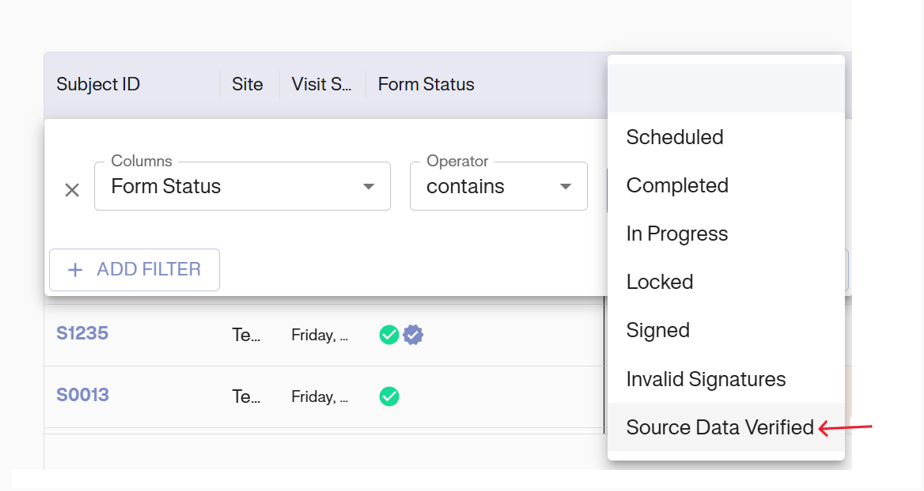Click green completed checkmark icon for S1235
This screenshot has width=924, height=491.
[389, 335]
